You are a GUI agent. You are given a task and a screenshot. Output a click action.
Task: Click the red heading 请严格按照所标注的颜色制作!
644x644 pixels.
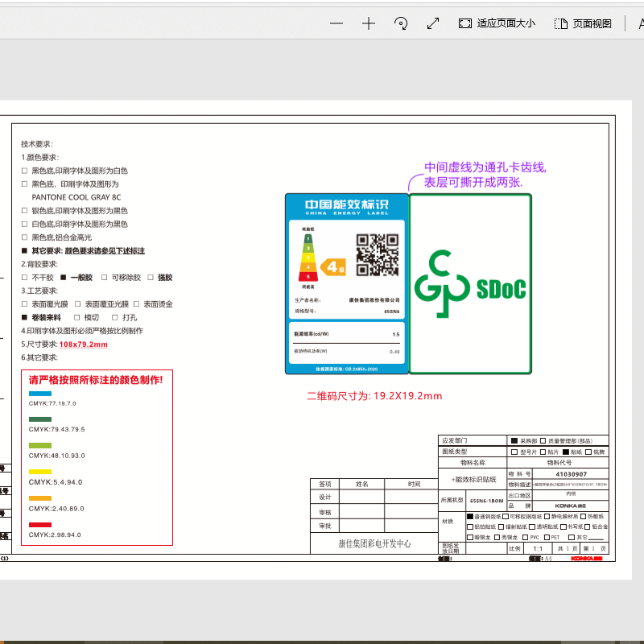pyautogui.click(x=96, y=380)
